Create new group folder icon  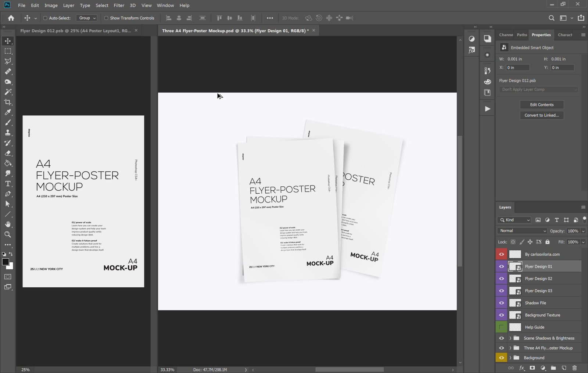(553, 368)
